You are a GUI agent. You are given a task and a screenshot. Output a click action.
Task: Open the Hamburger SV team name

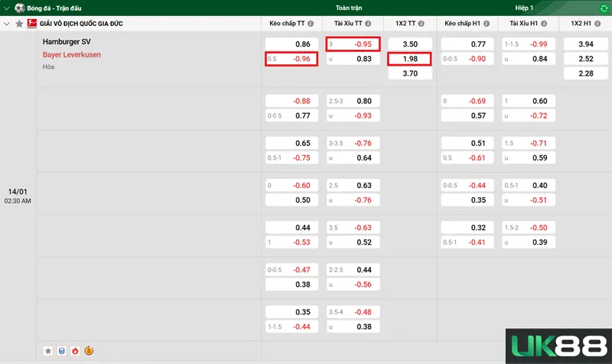click(x=66, y=42)
